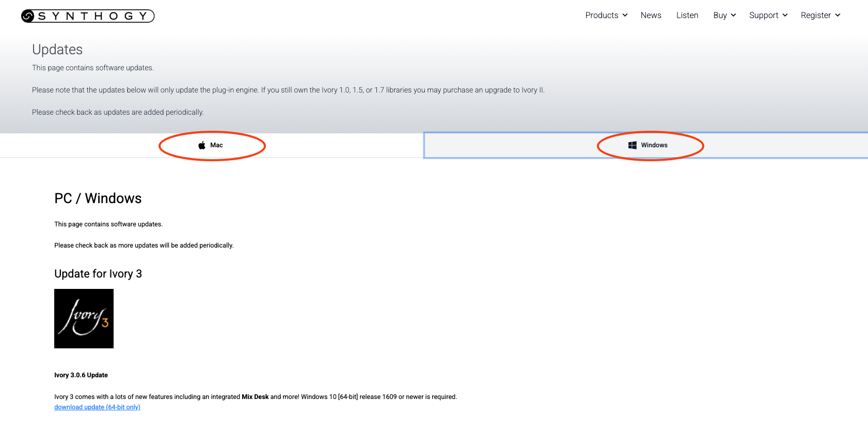Click the Apple icon on Mac tab

click(202, 145)
